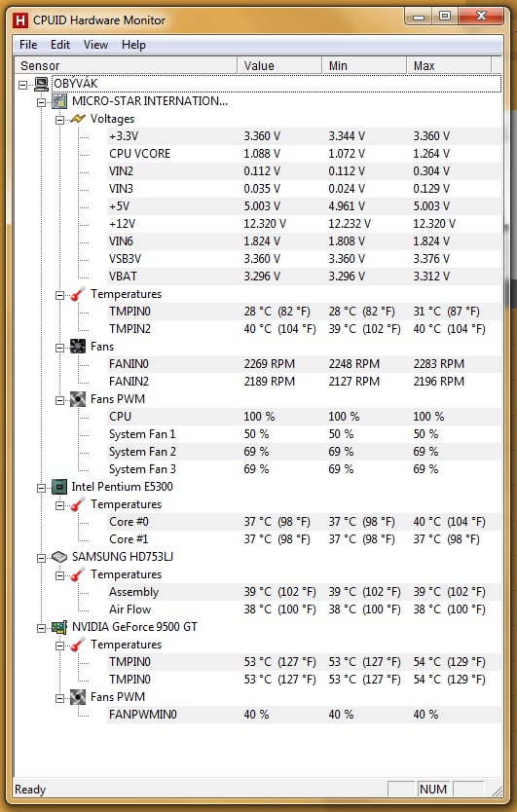Select the FANIN0 fan speed row

click(304, 364)
